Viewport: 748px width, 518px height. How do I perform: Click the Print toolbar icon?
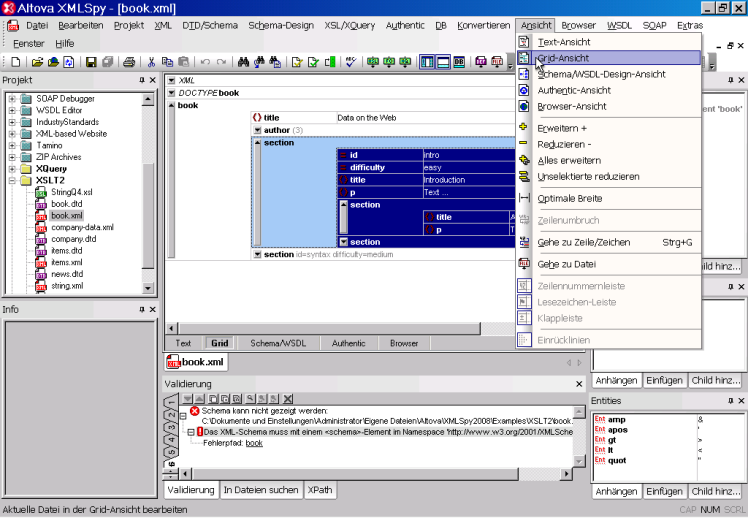point(129,62)
